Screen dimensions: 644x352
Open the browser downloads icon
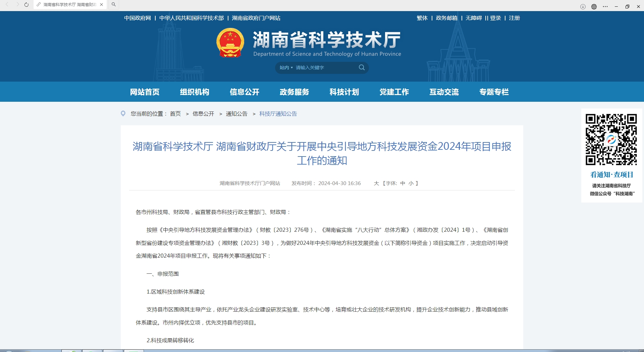pyautogui.click(x=583, y=7)
